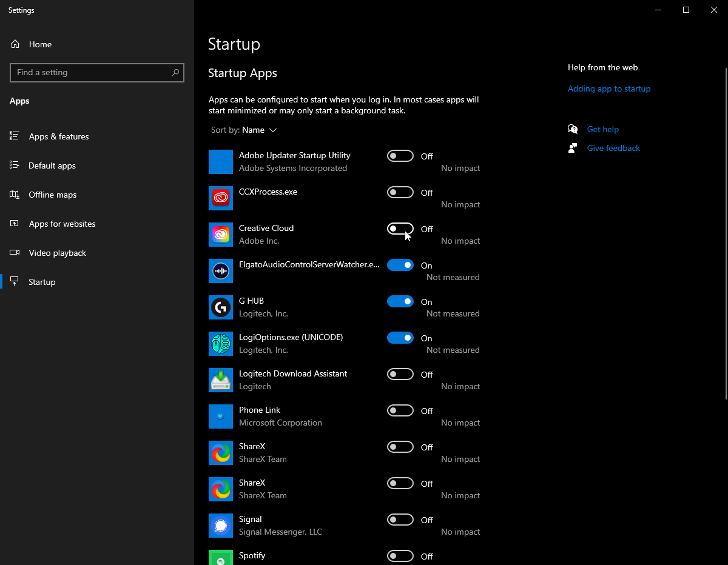The width and height of the screenshot is (728, 565).
Task: Enable Logitech Download Assistant toggle
Action: pyautogui.click(x=400, y=374)
